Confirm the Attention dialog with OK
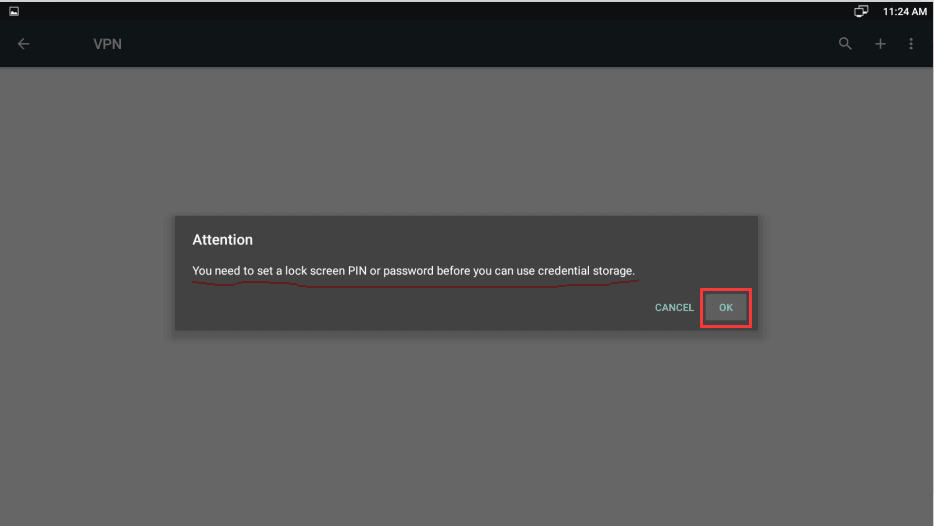 coord(726,307)
